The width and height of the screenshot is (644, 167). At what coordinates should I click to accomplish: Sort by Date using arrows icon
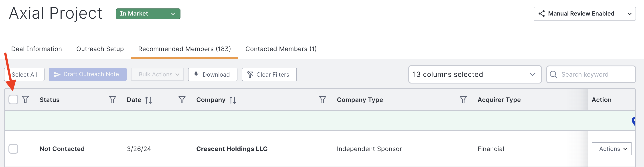148,100
